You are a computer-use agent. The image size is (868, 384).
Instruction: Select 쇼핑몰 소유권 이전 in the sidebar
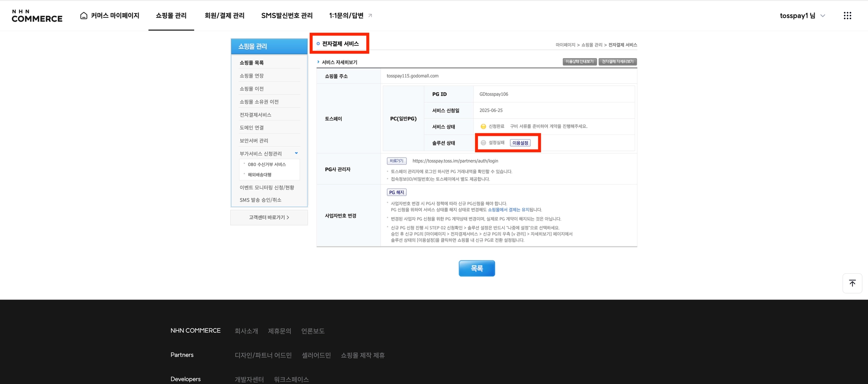259,102
